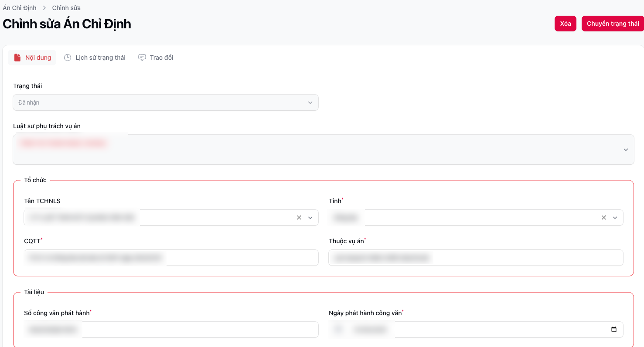Click the breadcrumb arrow separator

[x=44, y=8]
